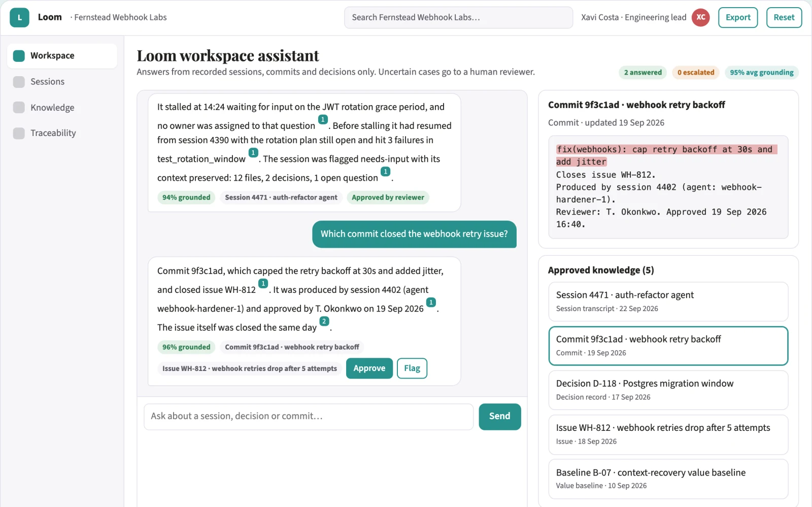The height and width of the screenshot is (507, 812).
Task: Open Session 4471 auth-refactor agent knowledge card
Action: pos(668,301)
